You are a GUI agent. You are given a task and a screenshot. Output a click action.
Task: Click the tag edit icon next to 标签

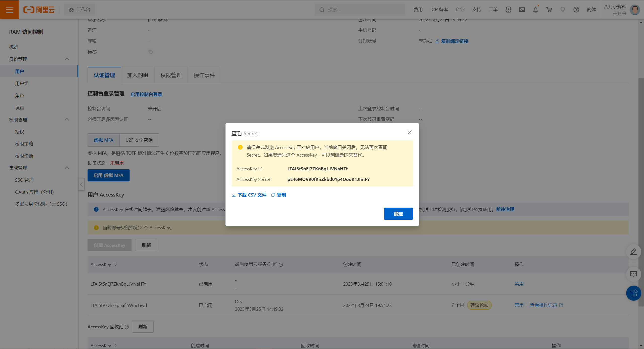tap(151, 52)
